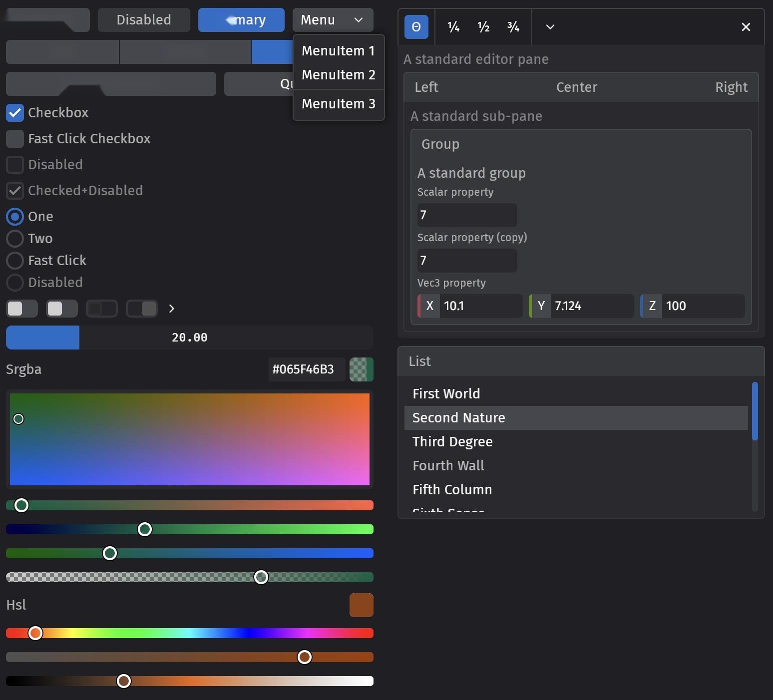The width and height of the screenshot is (773, 700).
Task: Click the brown Hsl color swatch
Action: (x=362, y=605)
